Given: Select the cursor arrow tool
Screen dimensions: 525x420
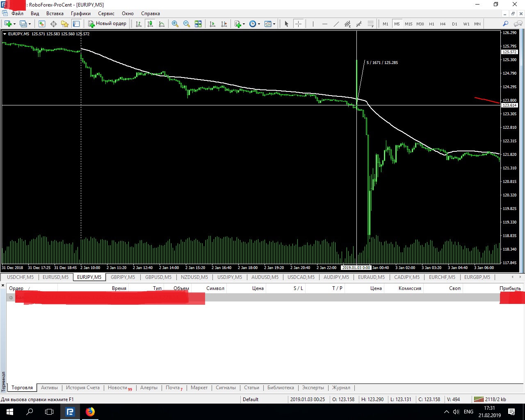Looking at the screenshot, I should 287,24.
